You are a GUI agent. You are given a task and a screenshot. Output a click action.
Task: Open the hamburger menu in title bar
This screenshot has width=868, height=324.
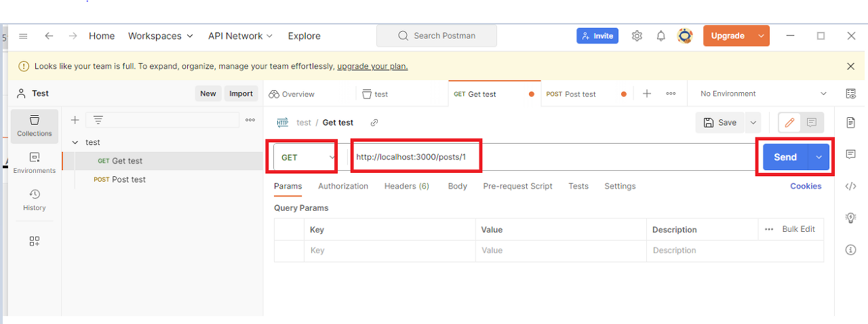(23, 36)
